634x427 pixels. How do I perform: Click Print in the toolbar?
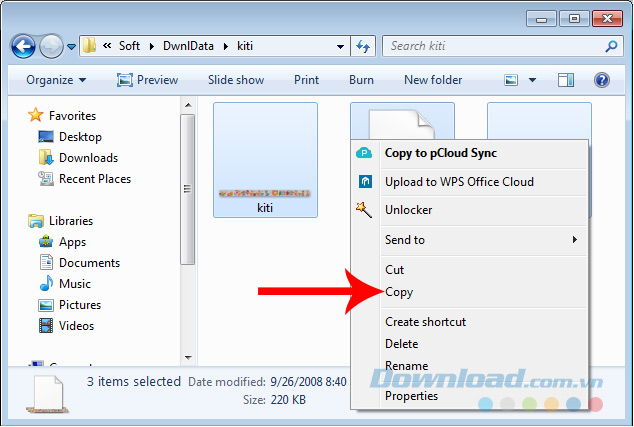click(306, 80)
